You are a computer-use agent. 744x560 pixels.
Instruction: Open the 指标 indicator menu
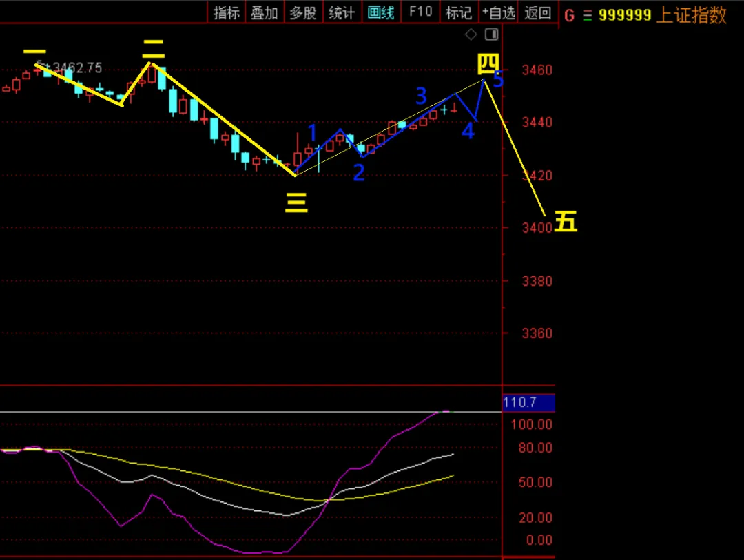227,12
